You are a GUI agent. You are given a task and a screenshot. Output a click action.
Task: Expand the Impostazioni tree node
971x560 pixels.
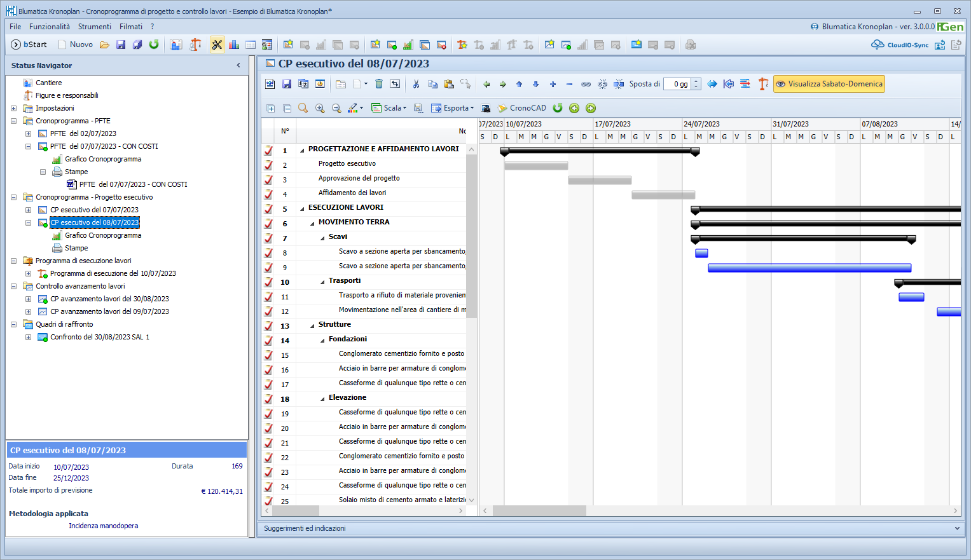click(13, 108)
